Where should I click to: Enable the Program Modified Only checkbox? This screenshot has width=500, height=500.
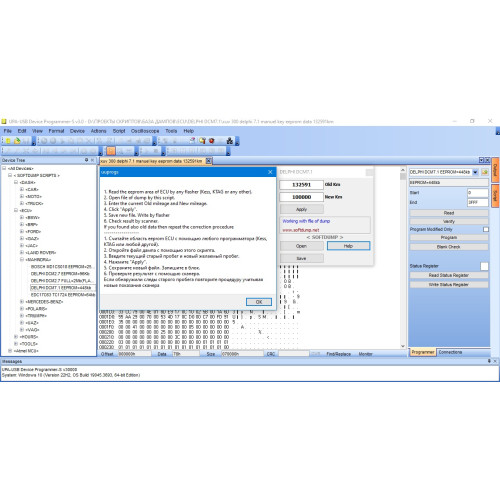[x=486, y=229]
